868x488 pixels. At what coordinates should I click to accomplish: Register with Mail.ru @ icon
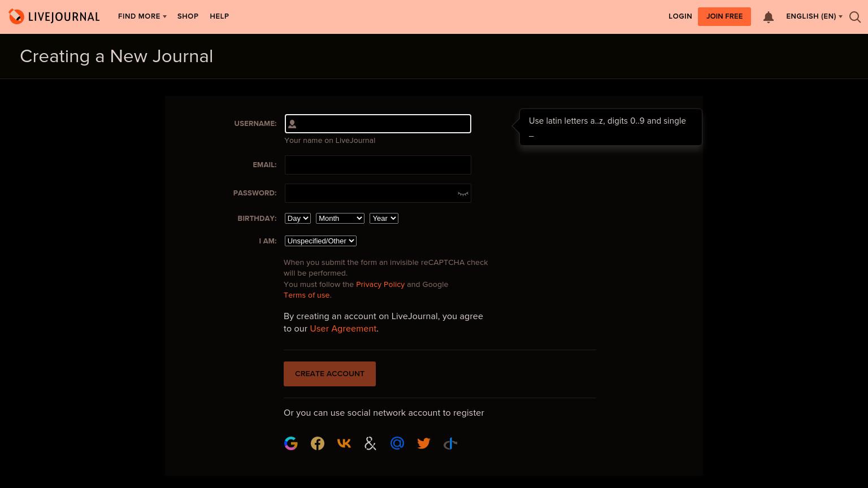tap(397, 443)
